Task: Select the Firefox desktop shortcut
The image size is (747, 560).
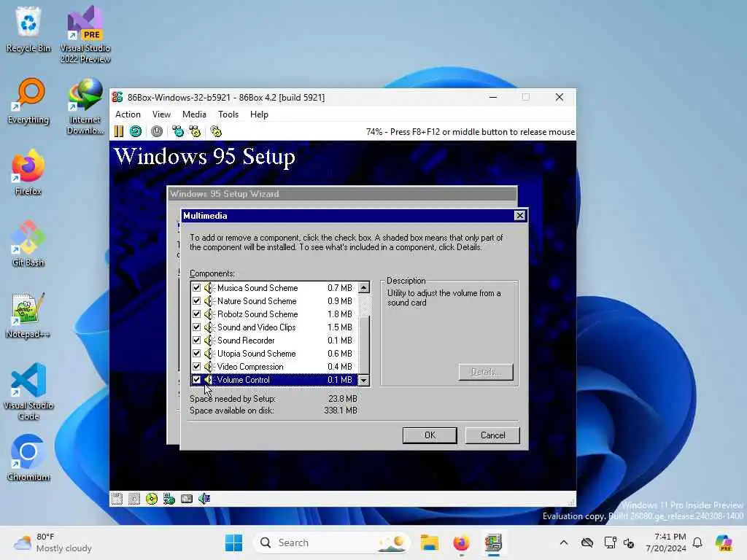Action: (28, 173)
